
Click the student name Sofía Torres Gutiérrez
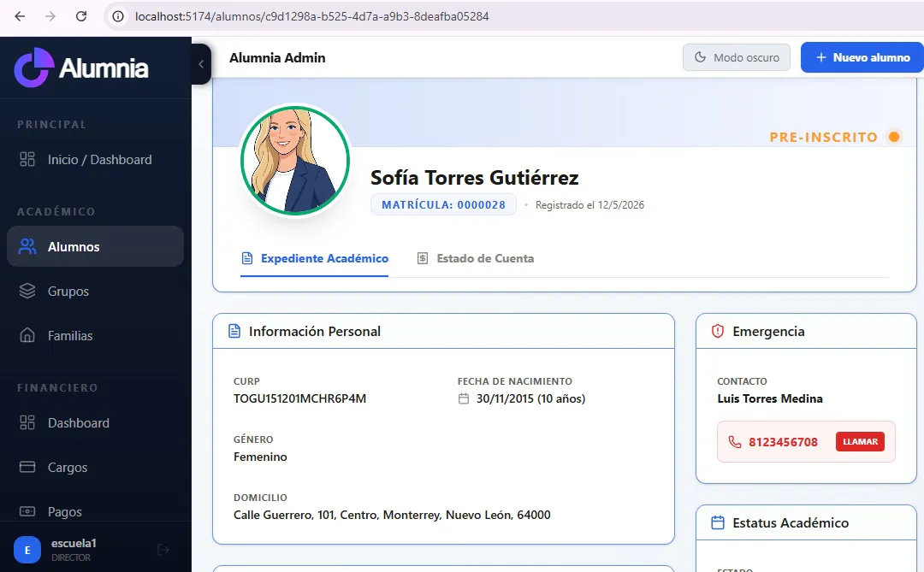click(x=474, y=178)
